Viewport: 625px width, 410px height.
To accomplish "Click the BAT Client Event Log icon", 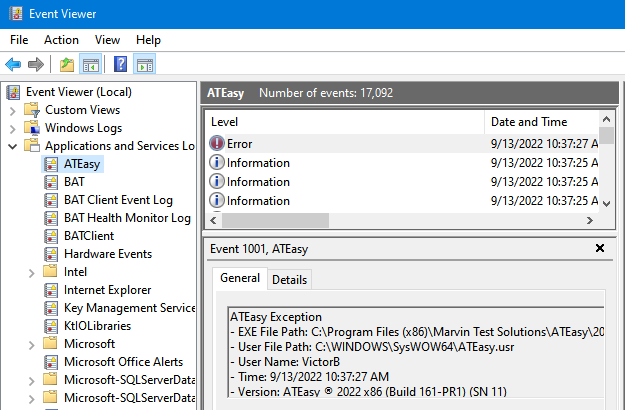I will (51, 200).
